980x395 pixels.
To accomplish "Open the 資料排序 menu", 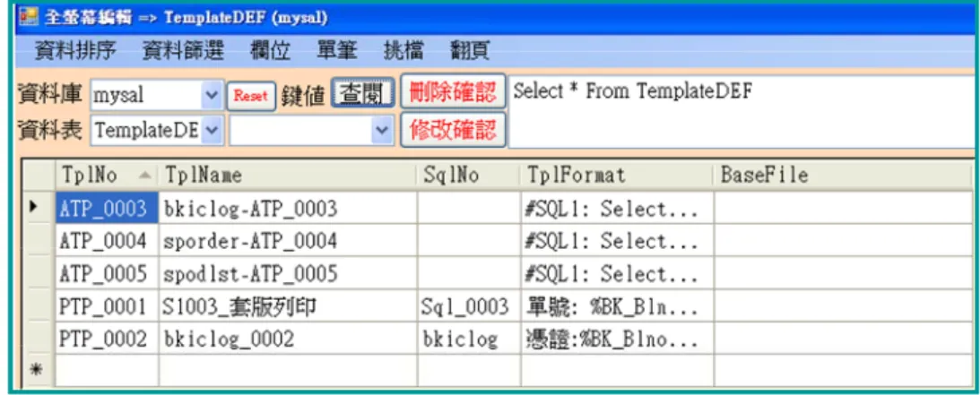I will pos(75,50).
